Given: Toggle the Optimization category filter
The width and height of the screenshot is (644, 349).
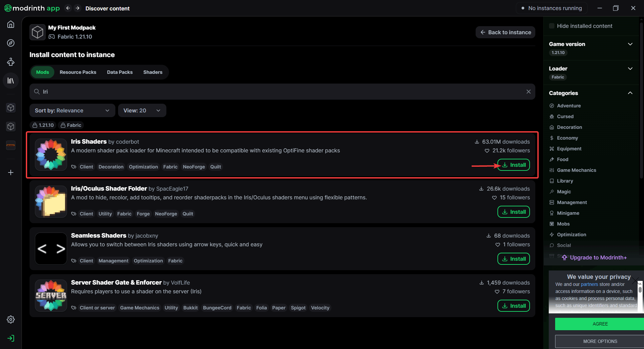Looking at the screenshot, I should [571, 235].
